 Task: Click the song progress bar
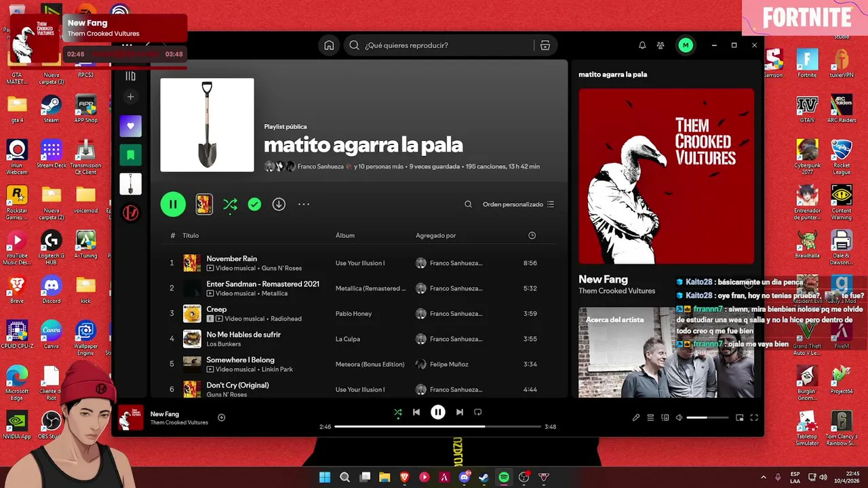point(437,427)
